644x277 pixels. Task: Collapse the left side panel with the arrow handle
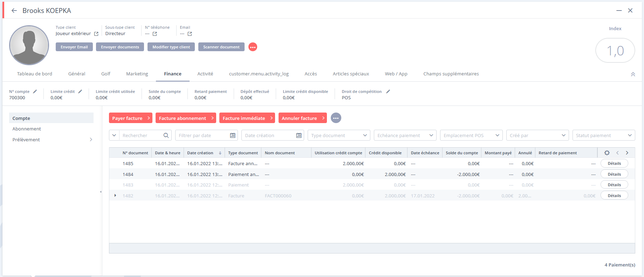(101, 192)
